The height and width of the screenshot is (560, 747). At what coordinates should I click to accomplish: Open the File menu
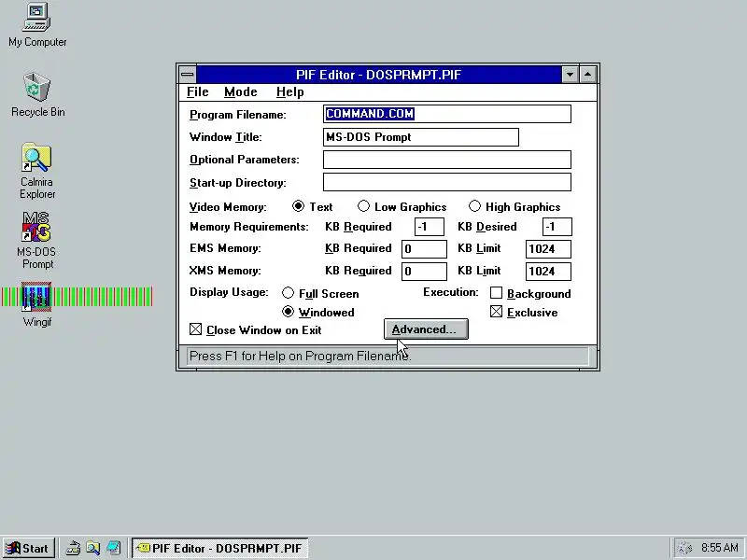pyautogui.click(x=197, y=91)
